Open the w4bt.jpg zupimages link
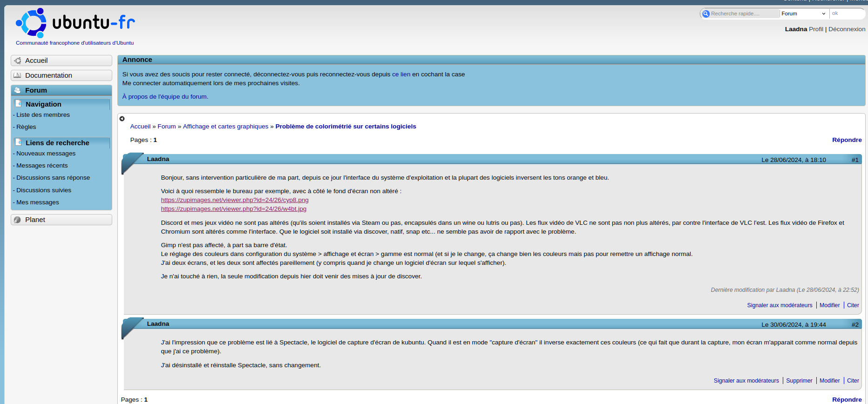This screenshot has height=404, width=868. click(234, 209)
